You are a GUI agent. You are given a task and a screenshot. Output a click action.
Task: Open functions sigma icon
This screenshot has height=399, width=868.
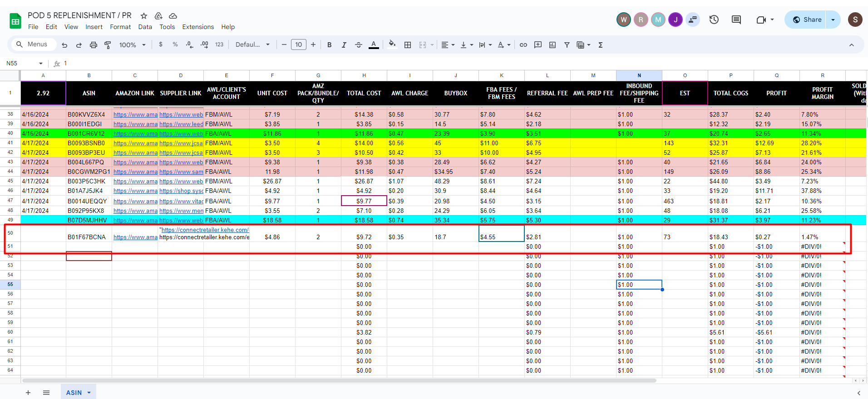(x=601, y=45)
